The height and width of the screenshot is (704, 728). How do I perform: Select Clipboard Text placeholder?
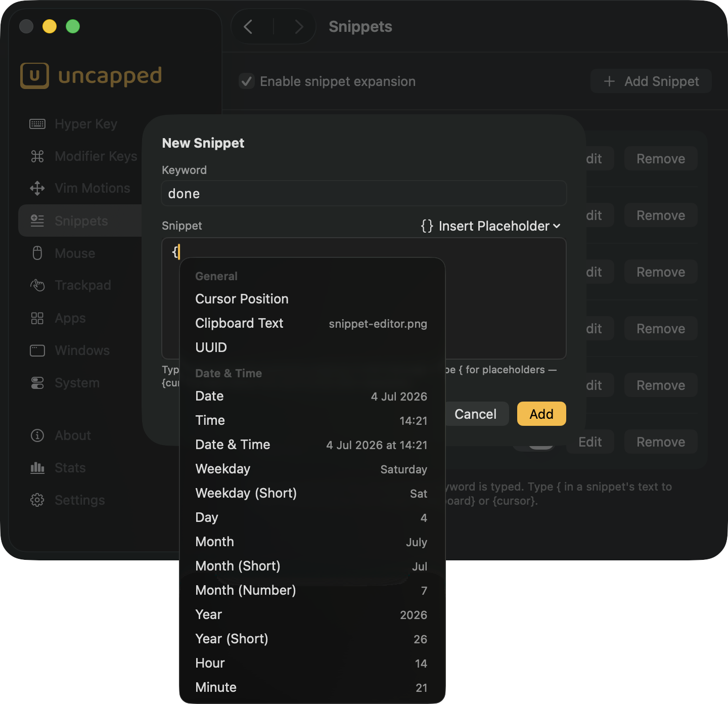[312, 323]
